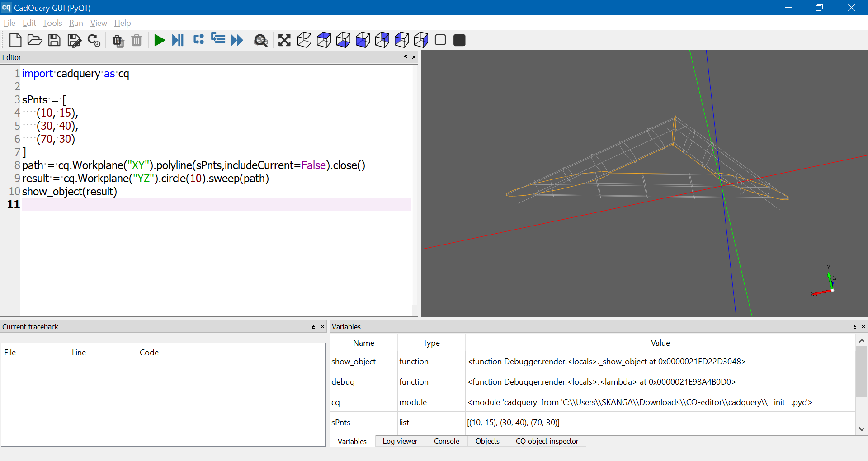Toggle shaded display mode
The width and height of the screenshot is (868, 461).
[x=459, y=40]
